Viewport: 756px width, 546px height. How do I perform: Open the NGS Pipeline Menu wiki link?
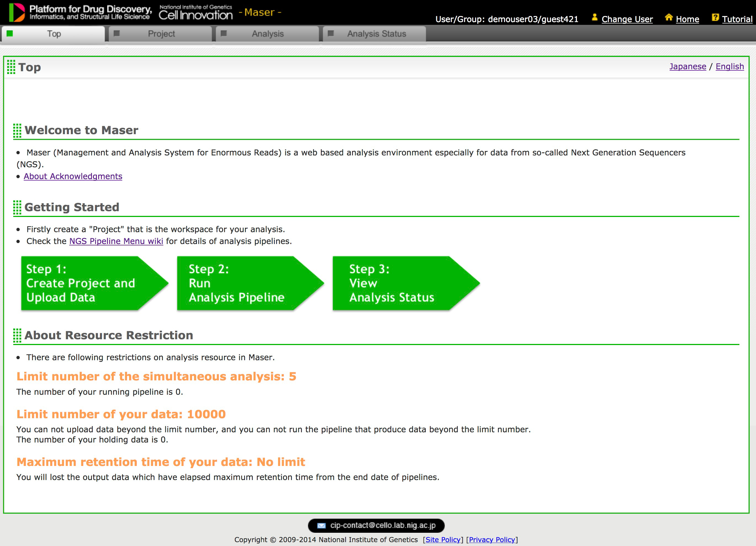(116, 241)
